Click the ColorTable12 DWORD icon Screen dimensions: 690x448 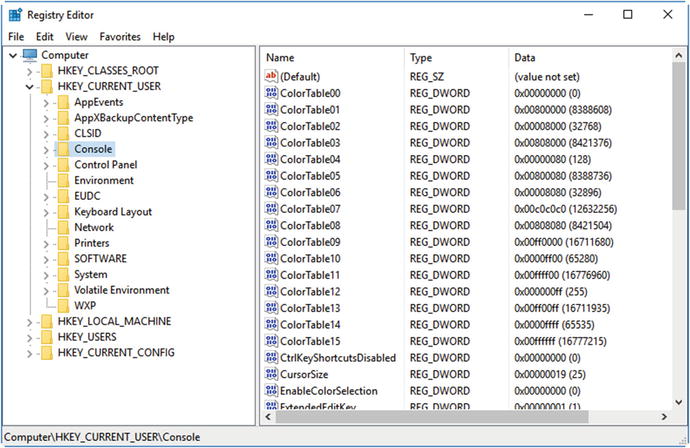(271, 291)
